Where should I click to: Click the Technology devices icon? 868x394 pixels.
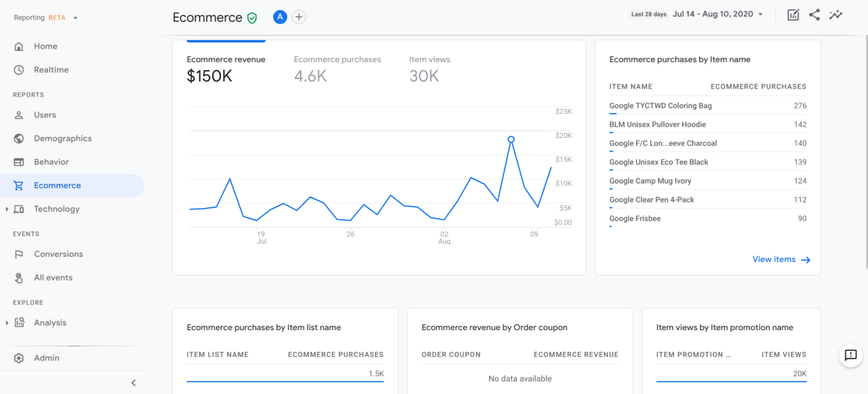tap(19, 209)
